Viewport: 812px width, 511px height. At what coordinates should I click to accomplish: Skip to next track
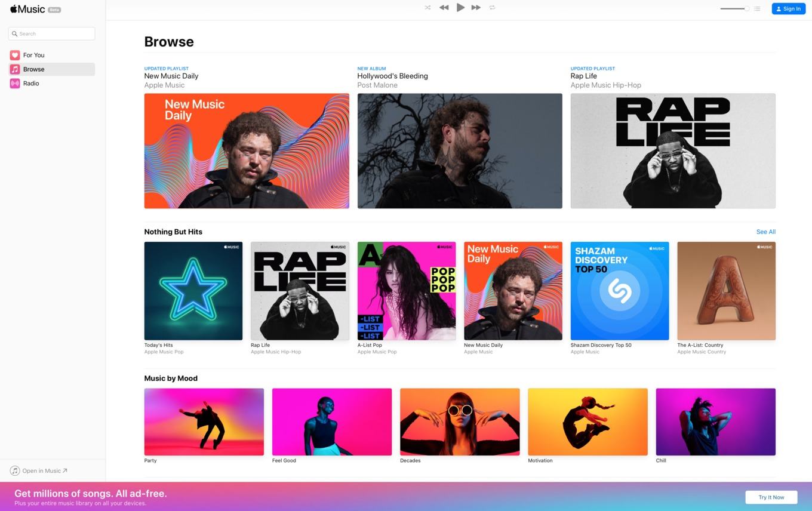[476, 8]
